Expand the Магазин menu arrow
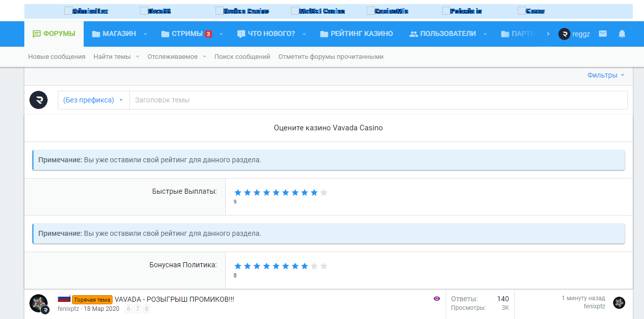 (145, 34)
